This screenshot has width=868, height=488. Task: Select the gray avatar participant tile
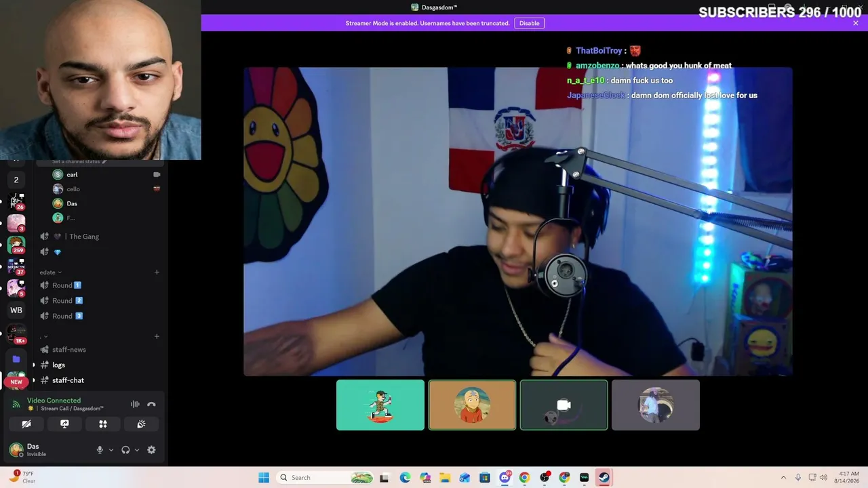[656, 405]
